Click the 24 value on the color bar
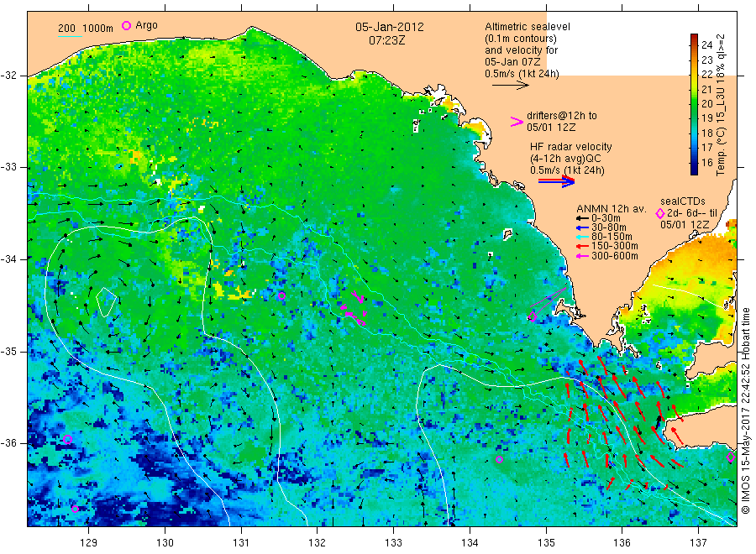 point(706,45)
